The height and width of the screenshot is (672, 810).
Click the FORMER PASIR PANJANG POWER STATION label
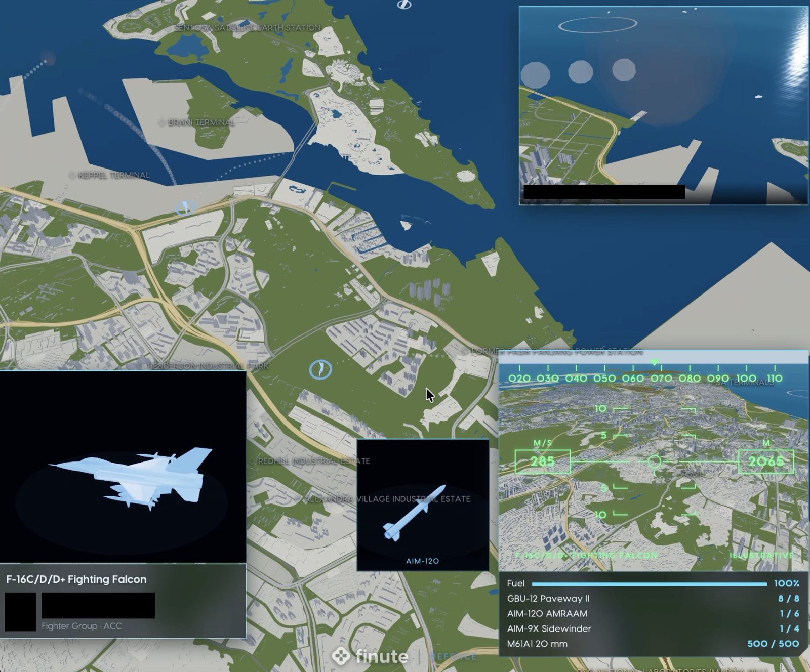click(x=557, y=351)
